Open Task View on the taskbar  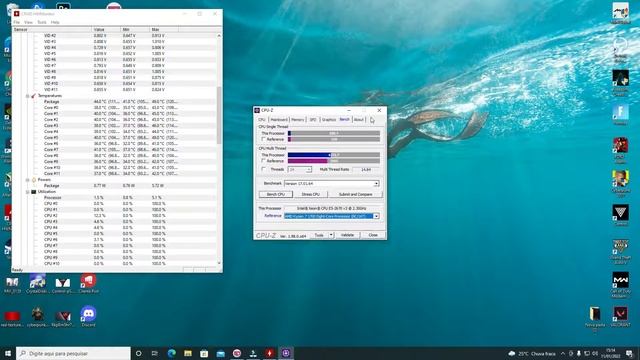[x=155, y=353]
